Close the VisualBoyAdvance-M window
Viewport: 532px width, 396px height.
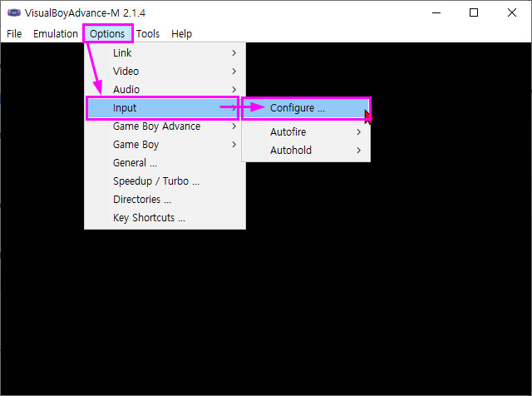512,13
